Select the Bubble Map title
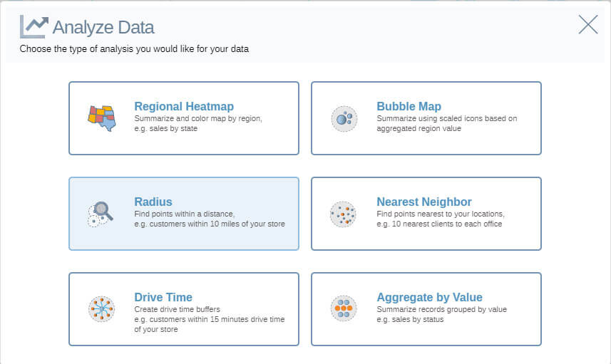Screen dimensions: 611x364 pyautogui.click(x=409, y=106)
